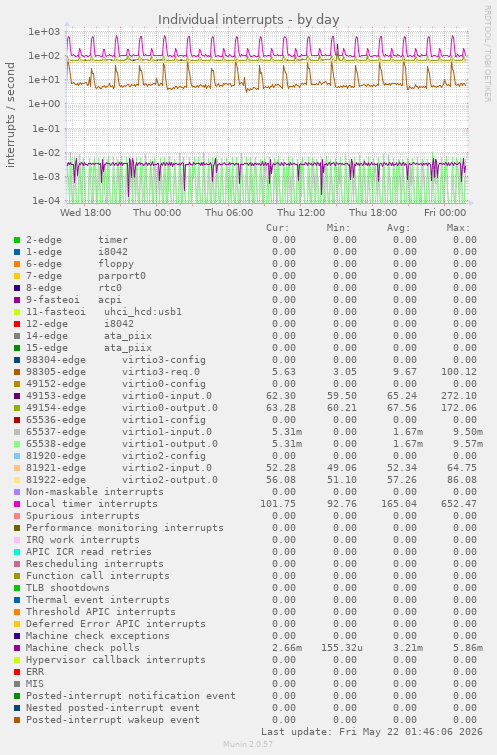Click the brown virtio3-req.0 legend swatch
This screenshot has height=755, width=497.
17,372
